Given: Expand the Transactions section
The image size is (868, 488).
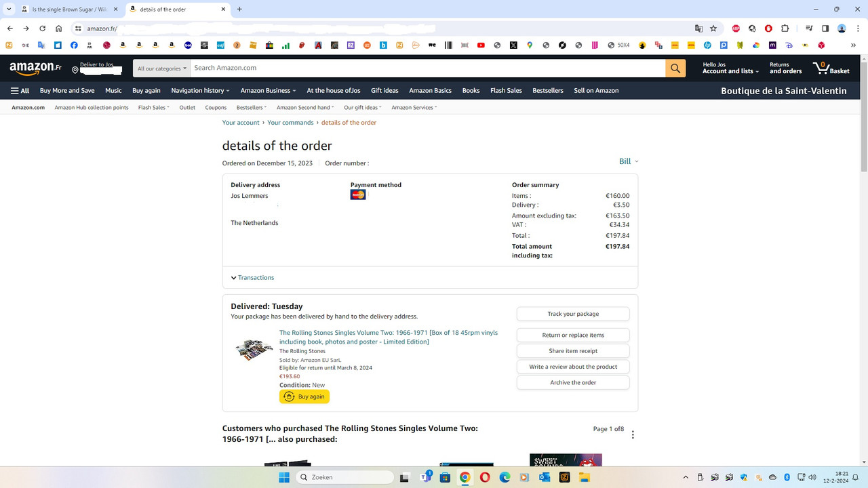Looking at the screenshot, I should 252,277.
